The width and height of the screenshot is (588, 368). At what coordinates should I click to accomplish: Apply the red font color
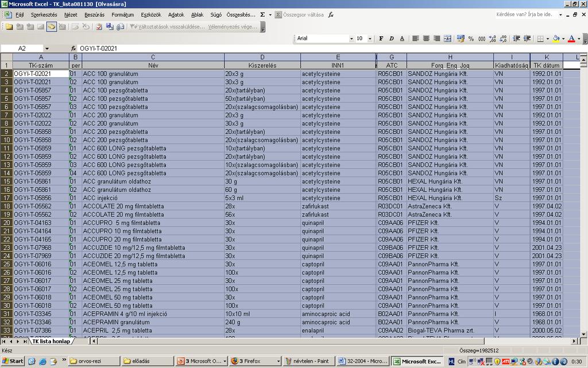tap(571, 39)
